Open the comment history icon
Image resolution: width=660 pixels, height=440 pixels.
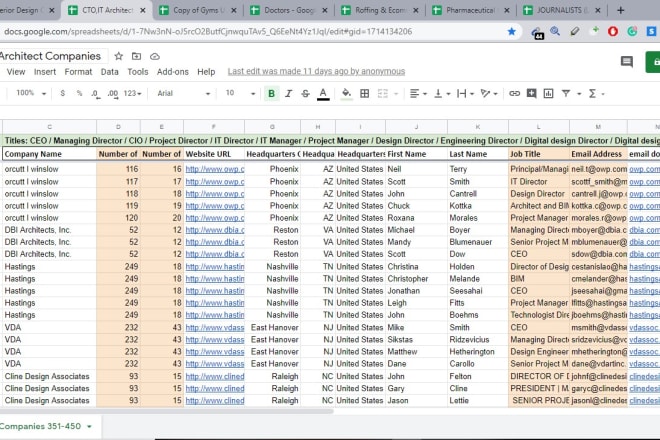(627, 62)
